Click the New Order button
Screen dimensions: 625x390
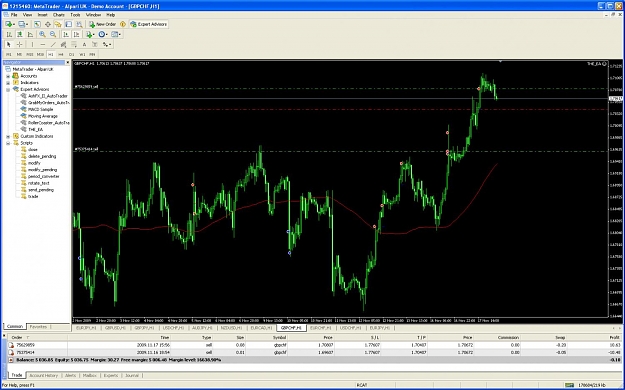pyautogui.click(x=102, y=24)
